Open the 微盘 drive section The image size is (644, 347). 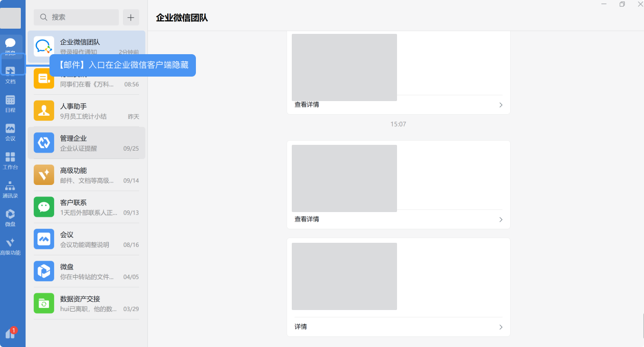(10, 217)
